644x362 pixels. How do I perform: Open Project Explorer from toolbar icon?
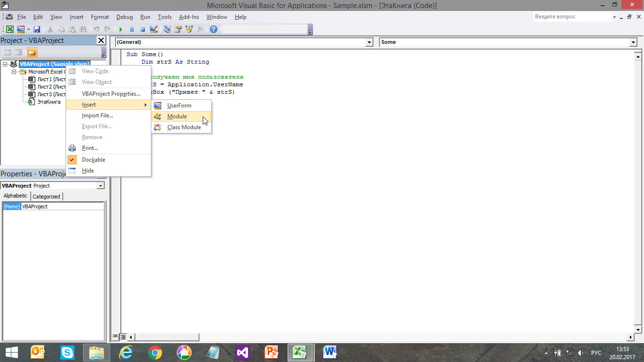167,29
